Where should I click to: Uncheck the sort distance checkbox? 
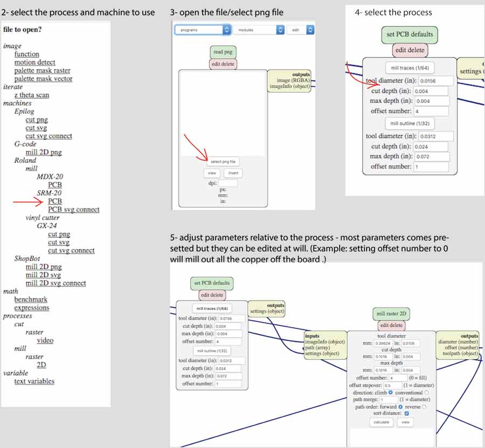pos(406,414)
